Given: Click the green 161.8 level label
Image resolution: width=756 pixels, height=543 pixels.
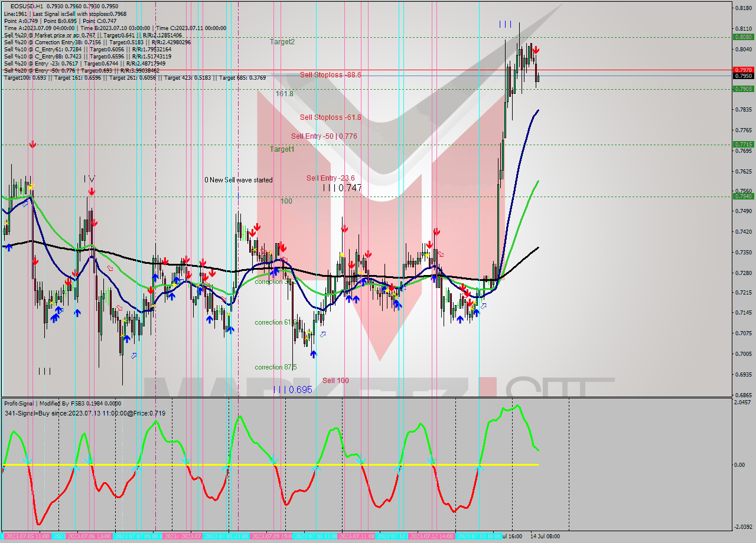Looking at the screenshot, I should (x=284, y=94).
